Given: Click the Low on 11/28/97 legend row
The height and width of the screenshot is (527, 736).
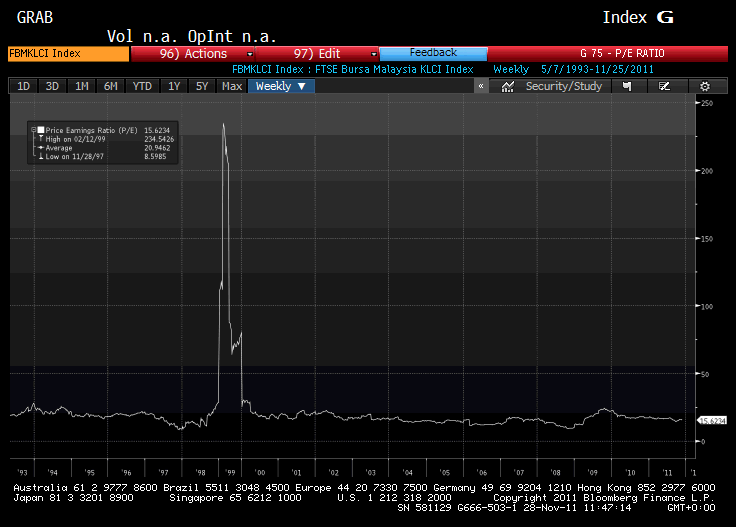Looking at the screenshot, I should [x=74, y=156].
